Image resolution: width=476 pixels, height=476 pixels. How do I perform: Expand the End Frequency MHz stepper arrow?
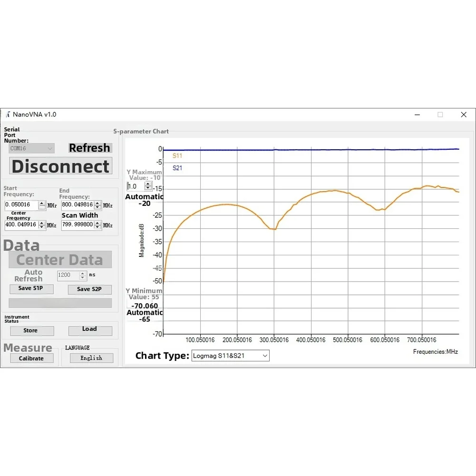97,204
